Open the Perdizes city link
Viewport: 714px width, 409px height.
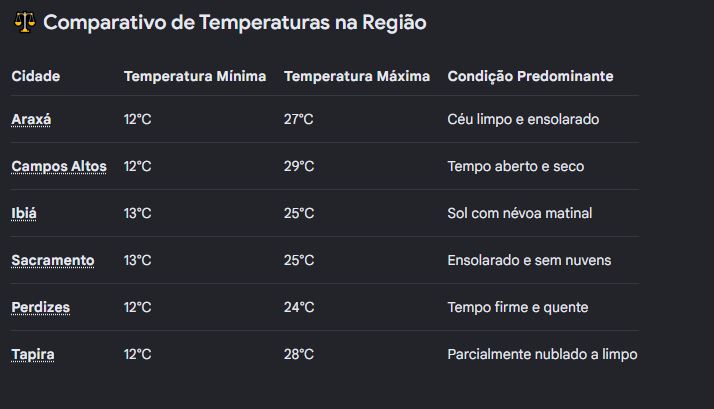coord(41,307)
